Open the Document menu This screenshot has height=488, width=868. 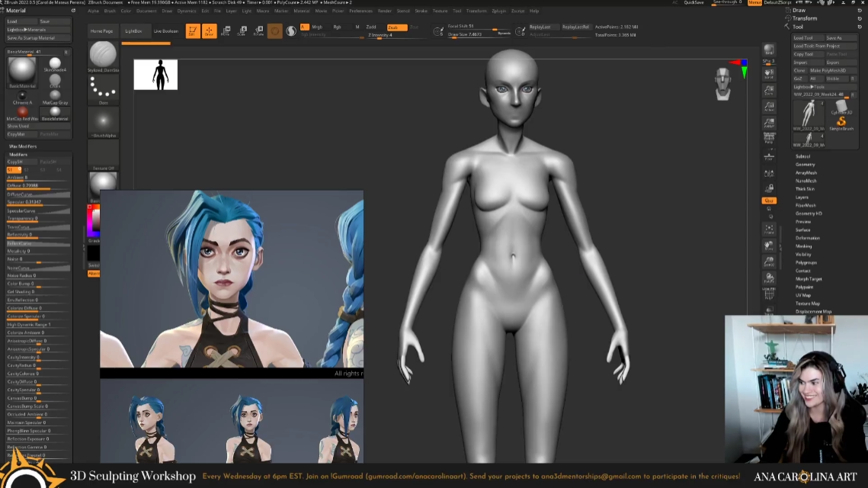146,11
